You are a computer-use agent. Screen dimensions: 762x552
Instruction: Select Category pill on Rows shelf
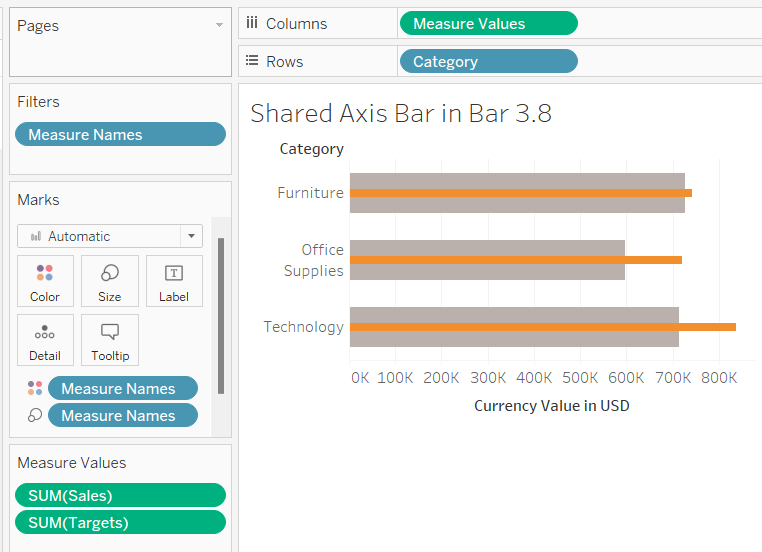click(488, 61)
